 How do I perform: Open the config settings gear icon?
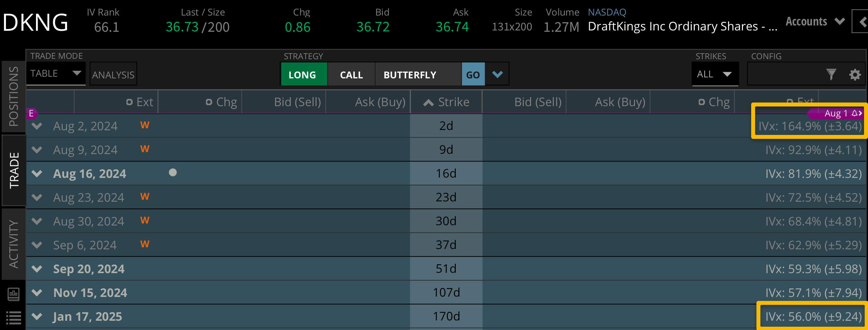[x=854, y=75]
